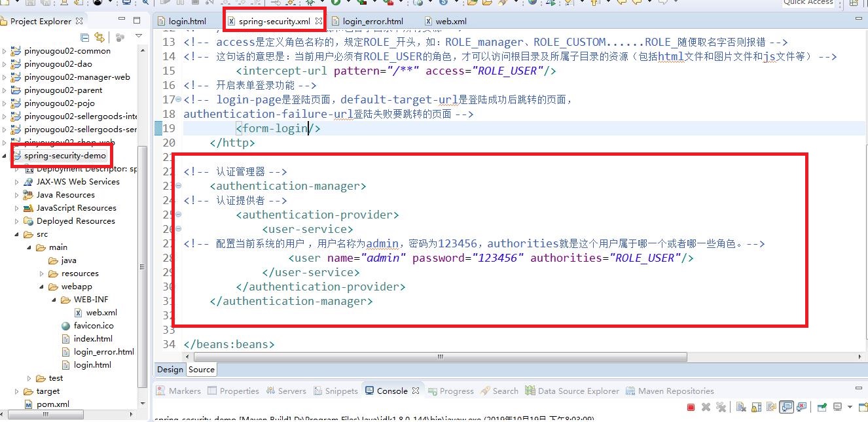Image resolution: width=868 pixels, height=422 pixels.
Task: Close the Console view tab
Action: click(415, 391)
